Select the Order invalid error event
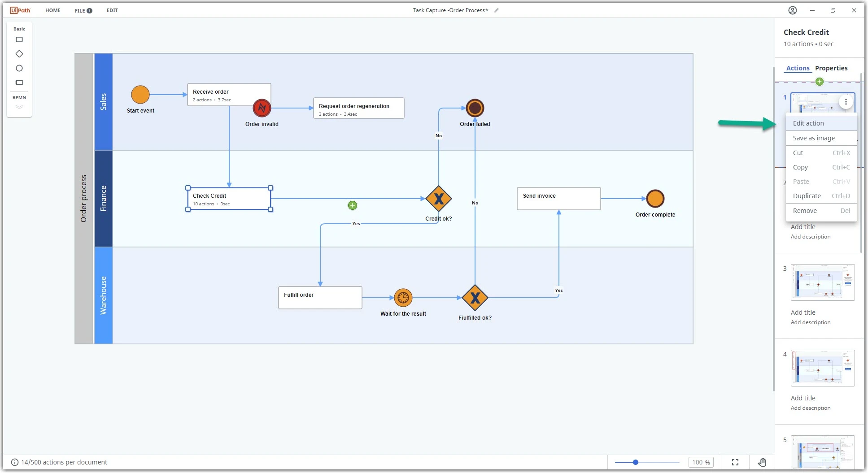The height and width of the screenshot is (473, 868). tap(262, 108)
